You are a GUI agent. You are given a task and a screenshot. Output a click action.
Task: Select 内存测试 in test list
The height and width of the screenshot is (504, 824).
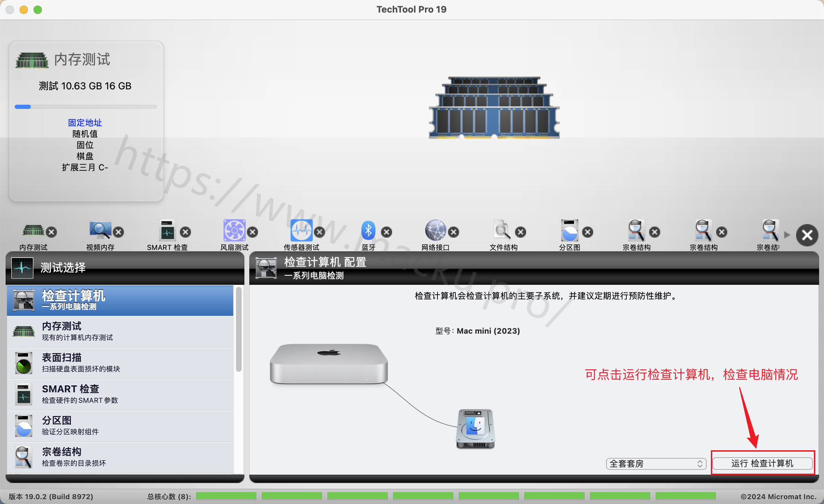pyautogui.click(x=120, y=332)
